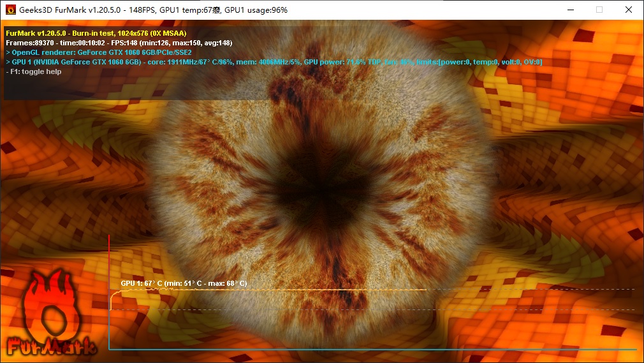
Task: Click the 'F1: toggle help' text
Action: [34, 71]
